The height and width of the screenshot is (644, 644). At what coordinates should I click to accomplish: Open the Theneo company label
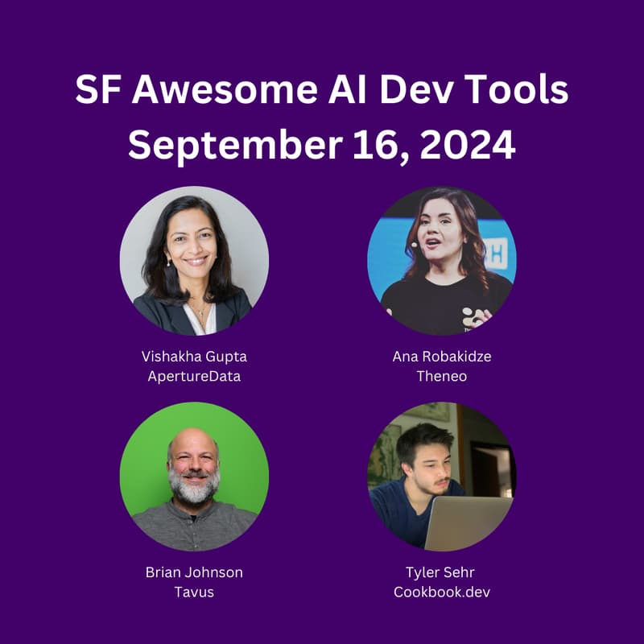[x=441, y=376]
